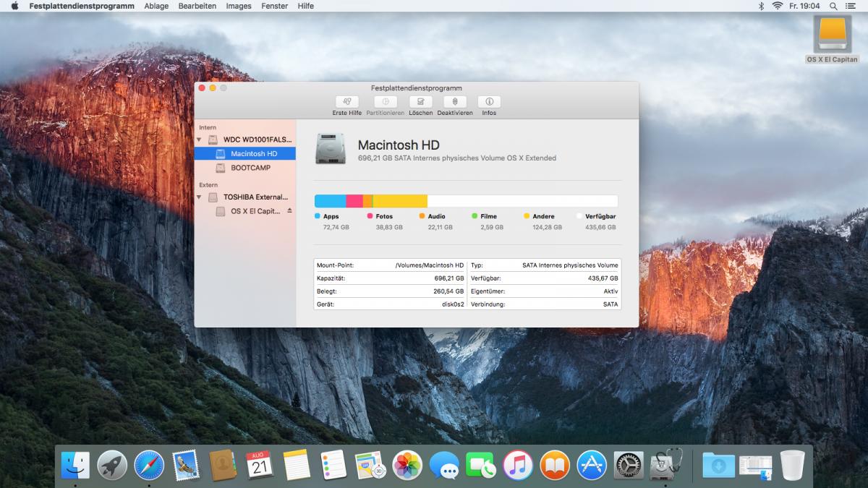Open the Ablage menu
The width and height of the screenshot is (868, 488).
[x=156, y=6]
